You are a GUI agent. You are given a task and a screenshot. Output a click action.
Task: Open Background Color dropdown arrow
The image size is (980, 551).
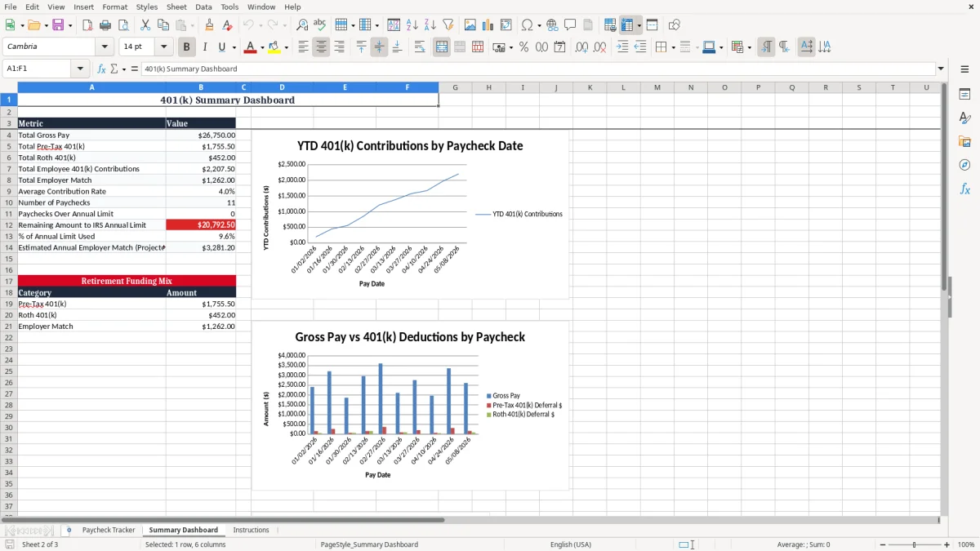pos(286,47)
